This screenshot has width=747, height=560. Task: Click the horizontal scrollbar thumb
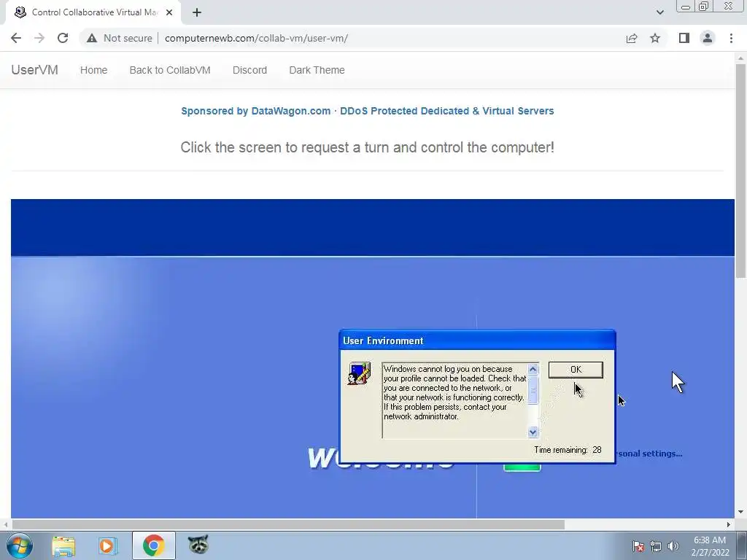tap(288, 525)
